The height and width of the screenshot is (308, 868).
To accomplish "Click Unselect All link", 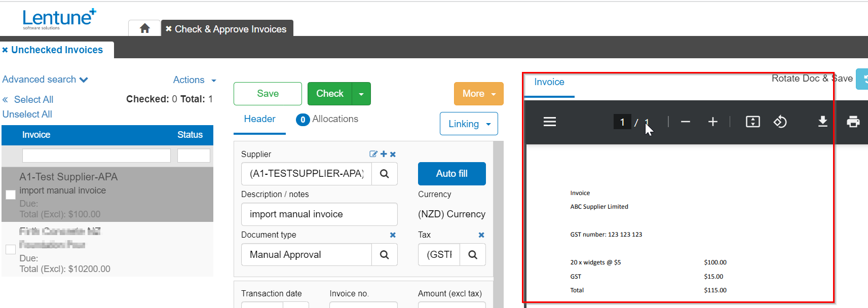I will 27,114.
